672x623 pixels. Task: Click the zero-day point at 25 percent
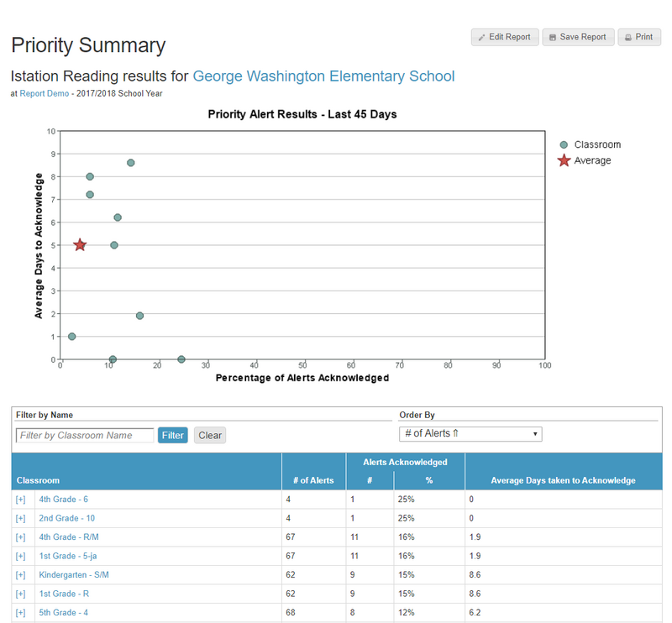click(x=181, y=359)
